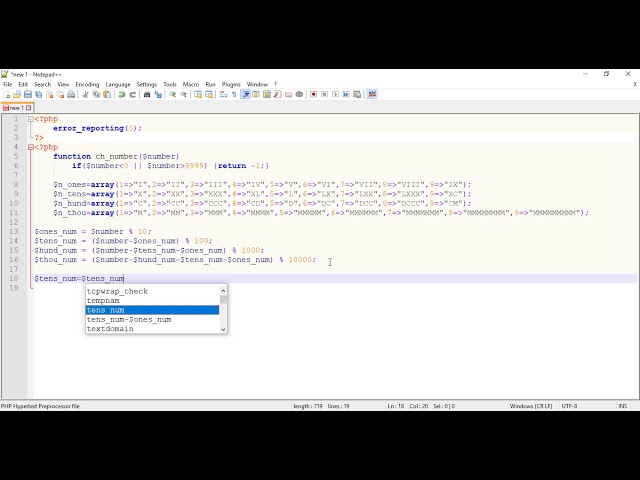The height and width of the screenshot is (480, 640).
Task: Open the Settings menu
Action: coord(147,84)
